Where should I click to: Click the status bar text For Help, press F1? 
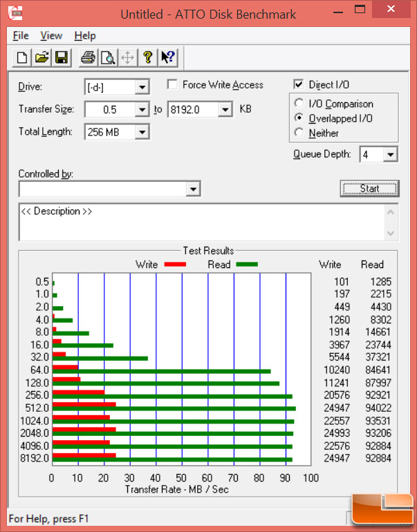coord(48,519)
